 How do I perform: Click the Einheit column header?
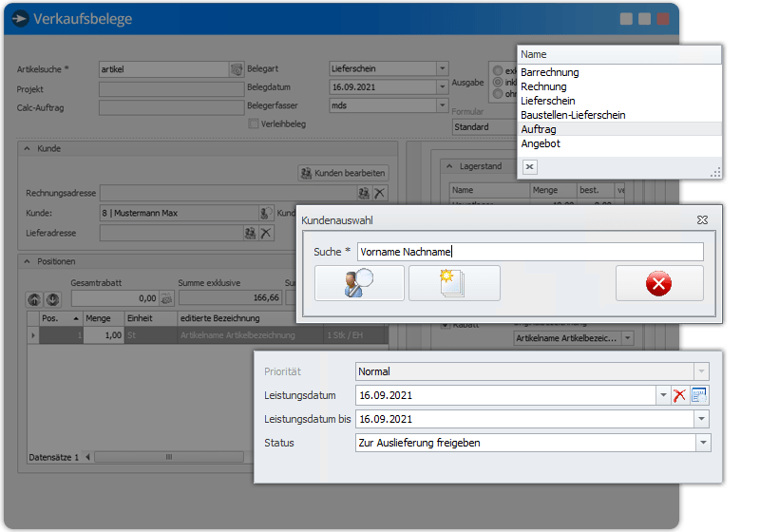pyautogui.click(x=151, y=318)
